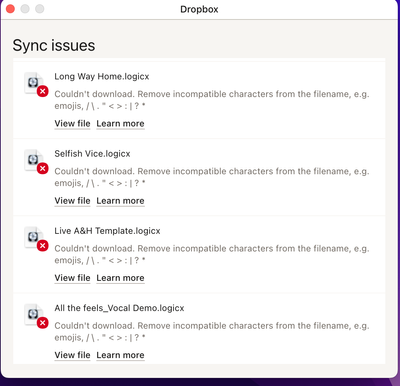The width and height of the screenshot is (400, 386).
Task: Open Learn more for Live A&H Template.logicx
Action: [120, 278]
